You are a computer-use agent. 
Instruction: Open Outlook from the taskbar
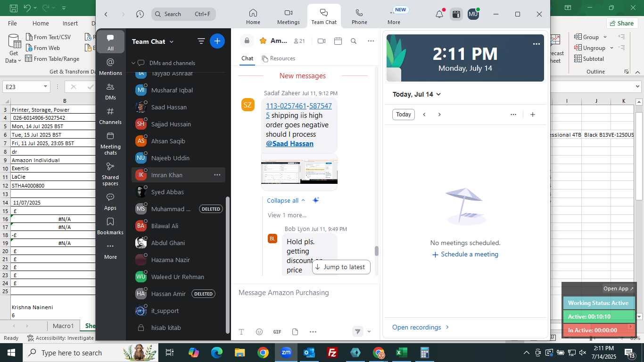click(x=309, y=353)
